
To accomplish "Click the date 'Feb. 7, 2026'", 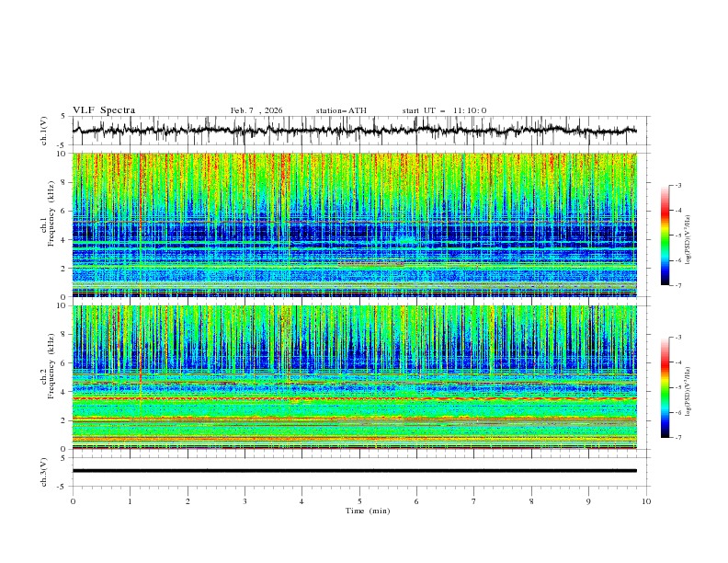I will (256, 110).
